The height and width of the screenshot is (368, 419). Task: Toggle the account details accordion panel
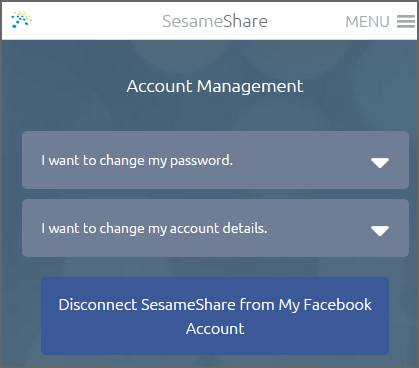pos(215,228)
